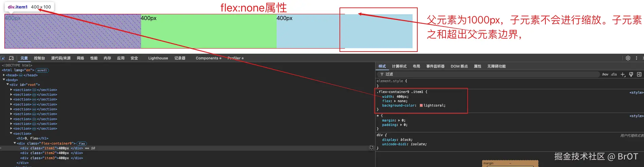The height and width of the screenshot is (167, 644).
Task: Expand the head element node
Action: pos(4,75)
